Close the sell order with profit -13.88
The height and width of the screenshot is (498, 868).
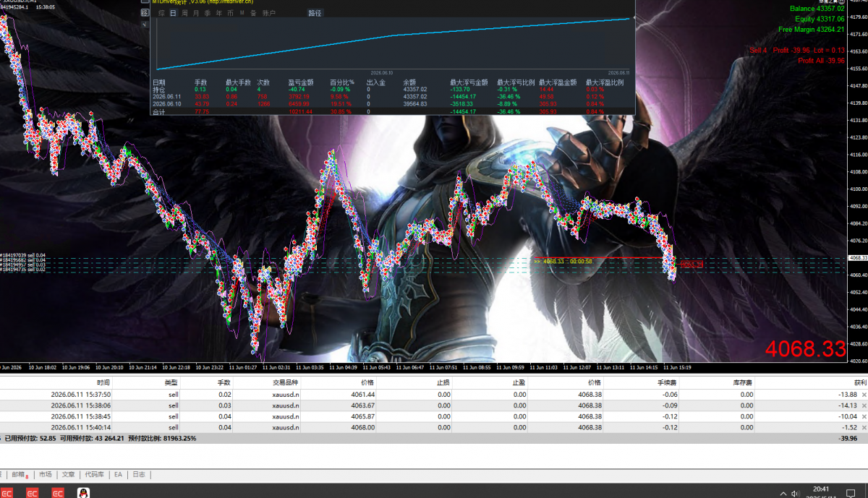[863, 395]
